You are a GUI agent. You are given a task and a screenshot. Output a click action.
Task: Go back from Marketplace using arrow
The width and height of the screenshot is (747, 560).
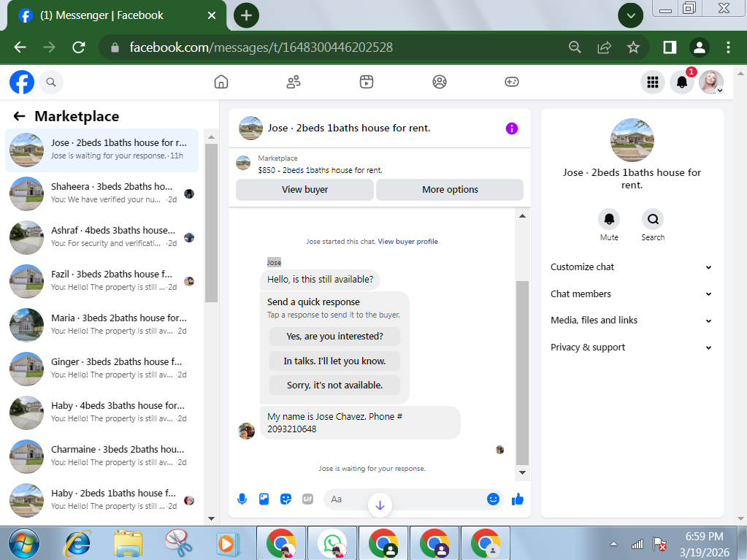pos(19,116)
